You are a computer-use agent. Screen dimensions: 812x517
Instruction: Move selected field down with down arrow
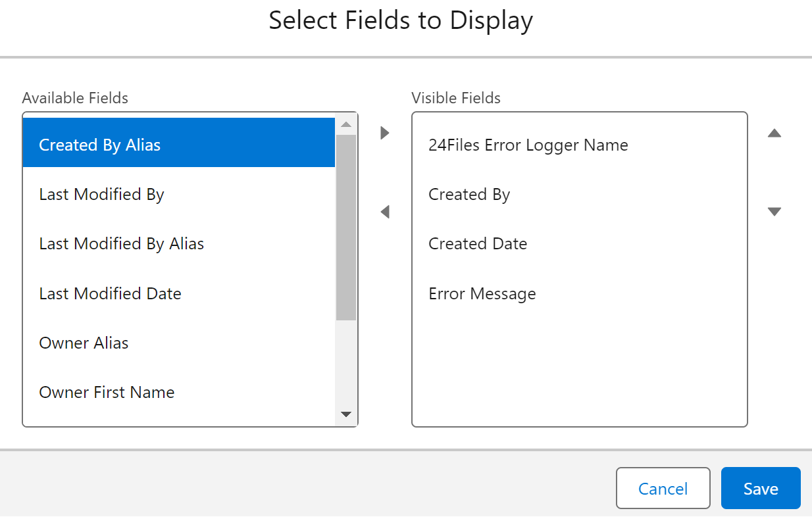point(774,212)
